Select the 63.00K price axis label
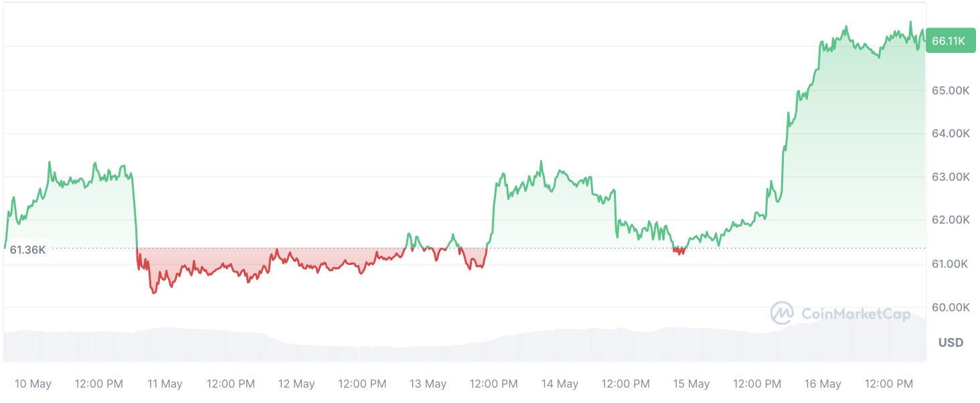 point(951,177)
